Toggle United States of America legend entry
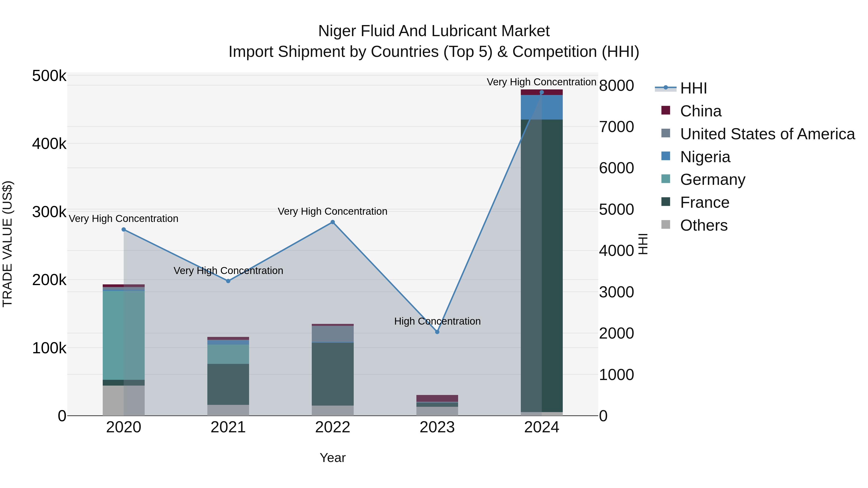 point(758,134)
